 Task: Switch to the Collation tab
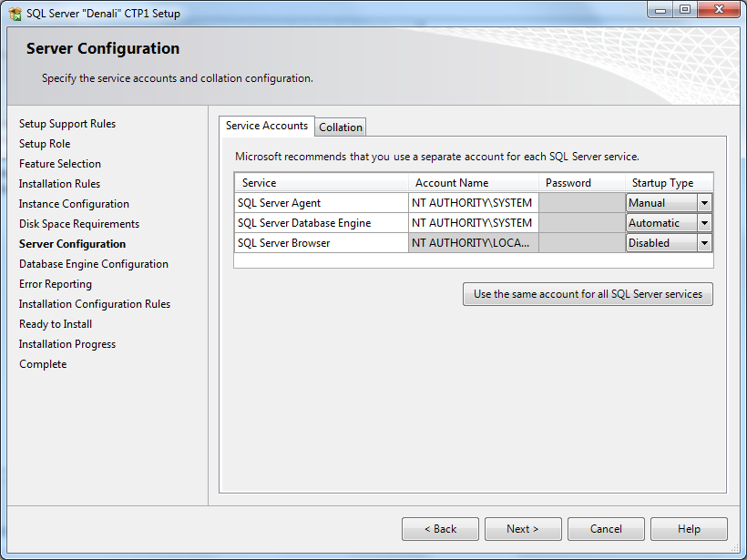[341, 127]
